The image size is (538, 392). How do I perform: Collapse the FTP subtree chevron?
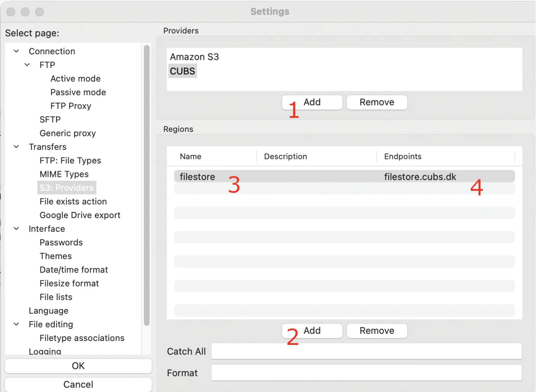coord(27,65)
